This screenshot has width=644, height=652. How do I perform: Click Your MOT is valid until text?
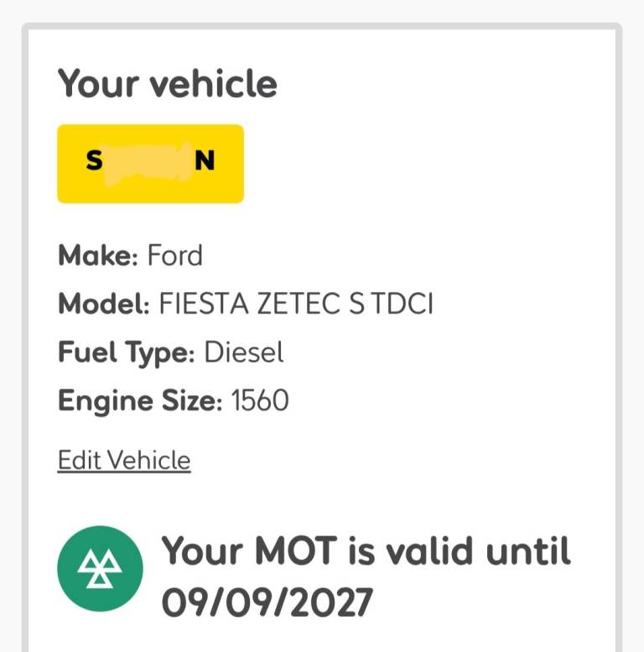(366, 550)
